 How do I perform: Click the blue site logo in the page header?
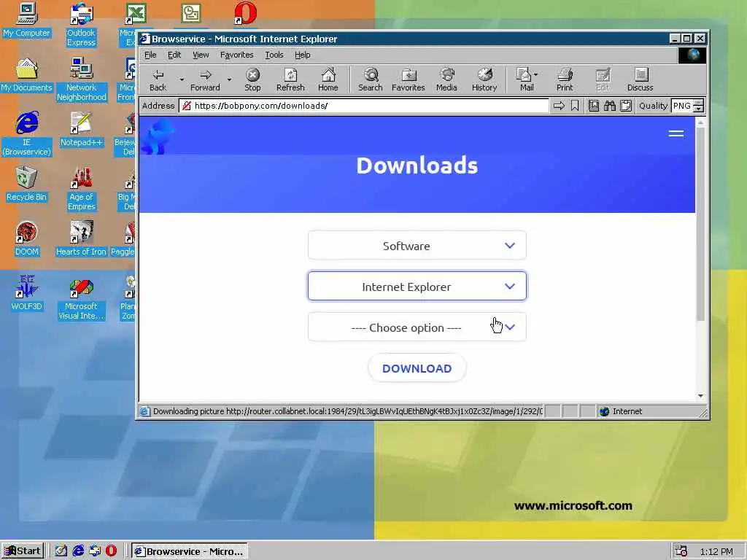(x=158, y=137)
